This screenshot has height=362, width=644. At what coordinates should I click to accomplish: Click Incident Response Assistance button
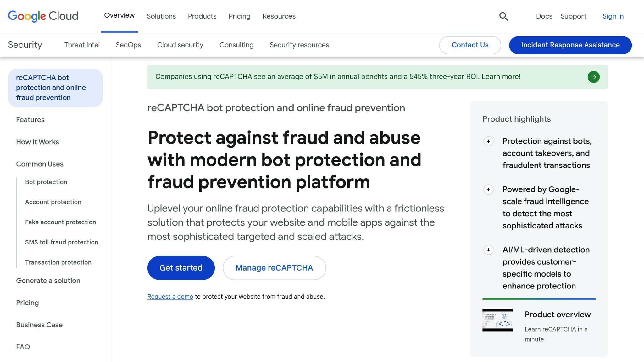(x=570, y=45)
